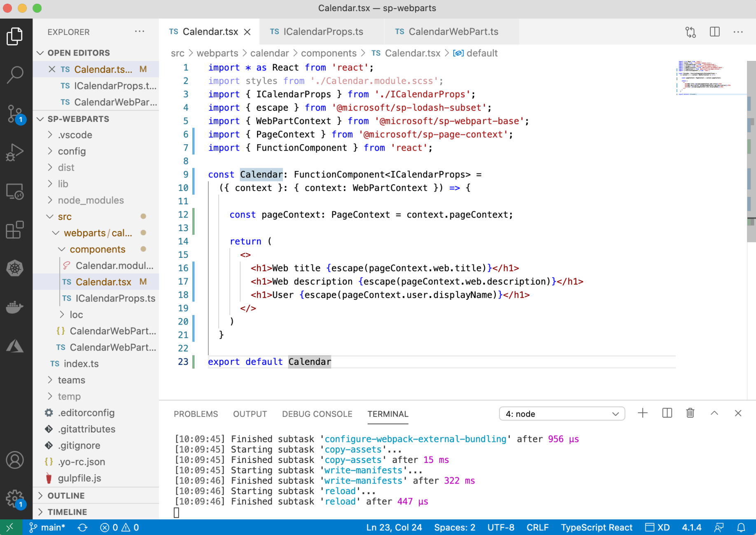Toggle maximized panel size with chevron up
756x535 pixels.
pos(714,413)
